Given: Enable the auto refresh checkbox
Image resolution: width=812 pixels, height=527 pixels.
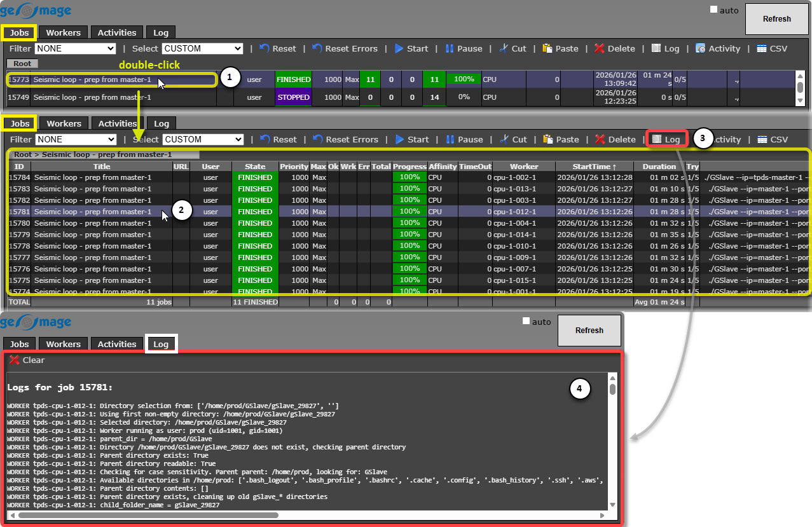Looking at the screenshot, I should pyautogui.click(x=713, y=10).
